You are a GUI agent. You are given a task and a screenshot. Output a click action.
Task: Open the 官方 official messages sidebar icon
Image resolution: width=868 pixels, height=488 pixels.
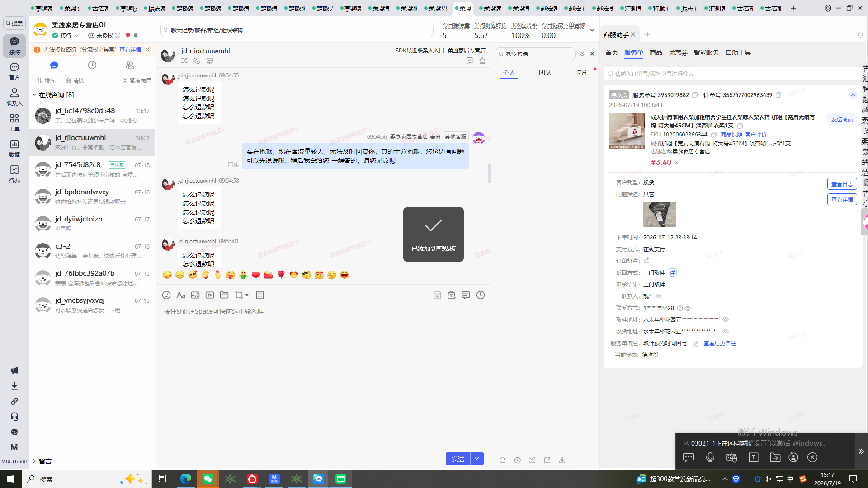14,71
